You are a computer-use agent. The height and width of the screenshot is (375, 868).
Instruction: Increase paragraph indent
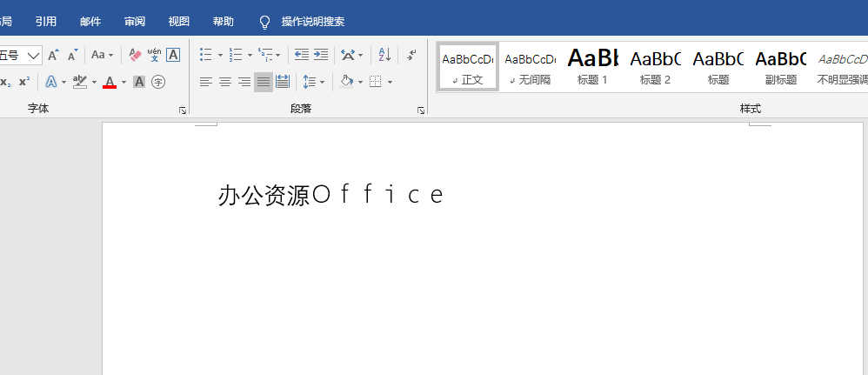point(321,55)
